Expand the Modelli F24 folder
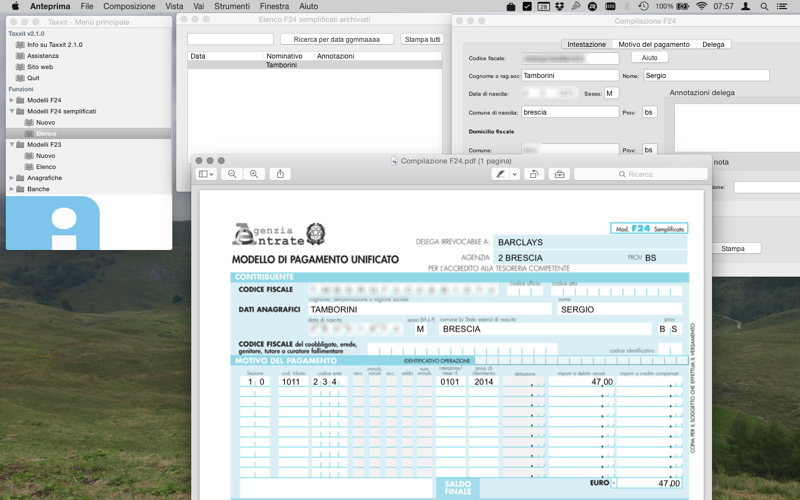800x500 pixels. [x=12, y=100]
